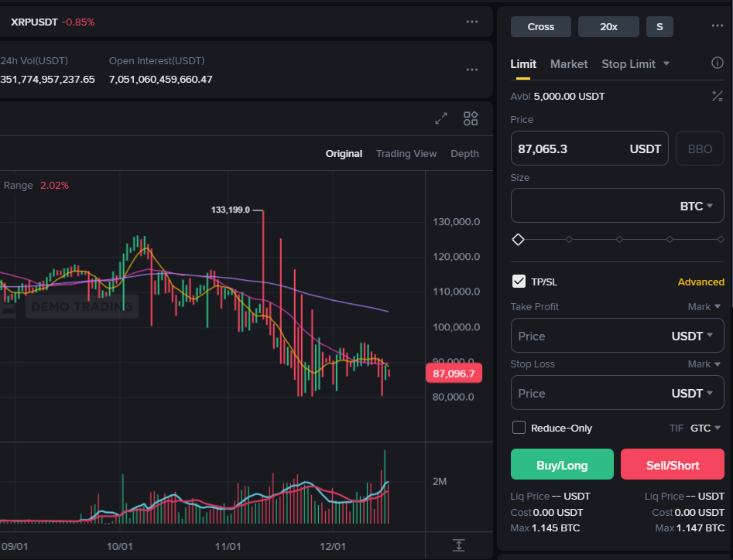Switch to the Trading View chart tab
Viewport: 733px width, 560px height.
[x=406, y=153]
